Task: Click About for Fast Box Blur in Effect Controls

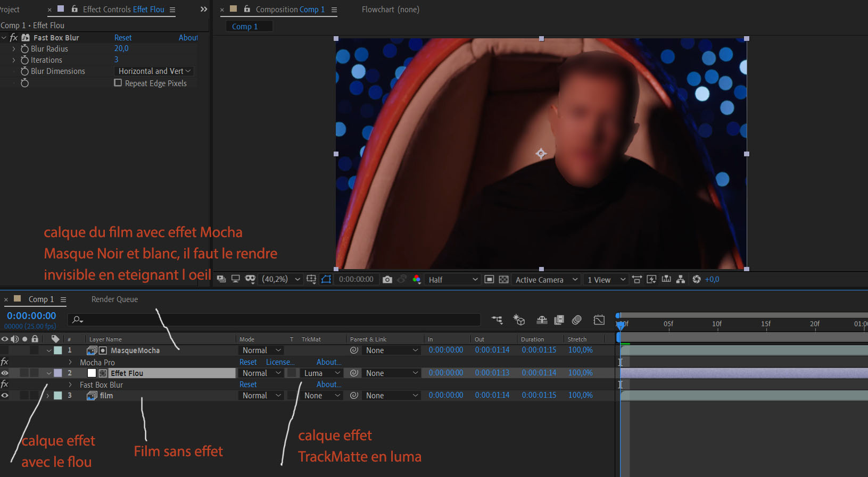Action: pos(188,38)
